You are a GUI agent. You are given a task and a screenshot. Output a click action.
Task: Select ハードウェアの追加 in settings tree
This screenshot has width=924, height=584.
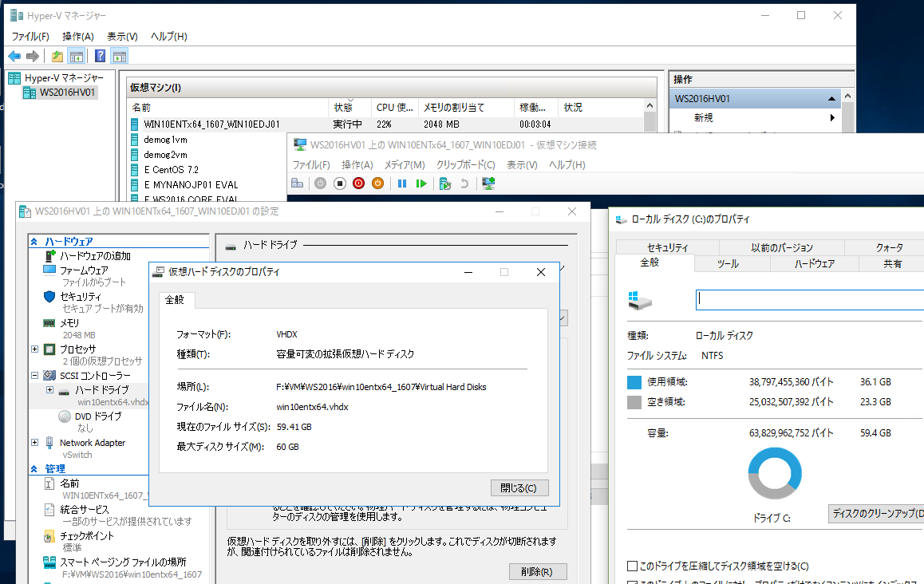tap(95, 256)
